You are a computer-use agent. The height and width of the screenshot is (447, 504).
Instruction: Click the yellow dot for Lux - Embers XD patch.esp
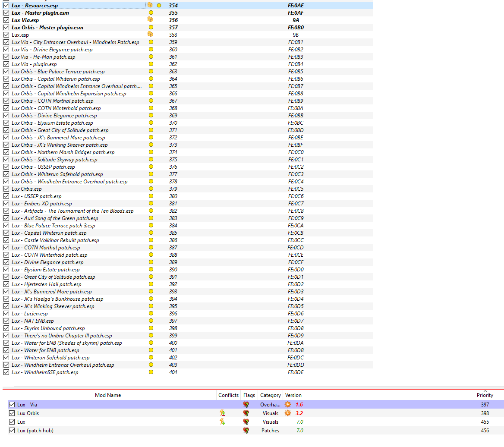(151, 203)
